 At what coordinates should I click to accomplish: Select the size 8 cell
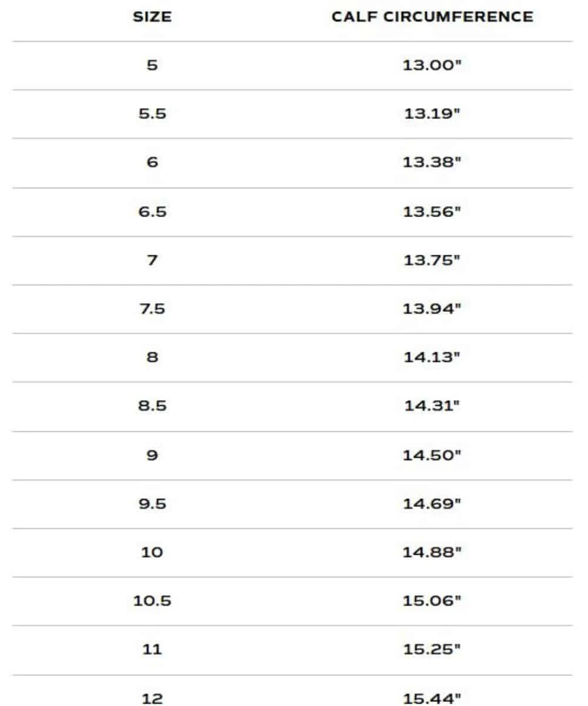(x=152, y=357)
